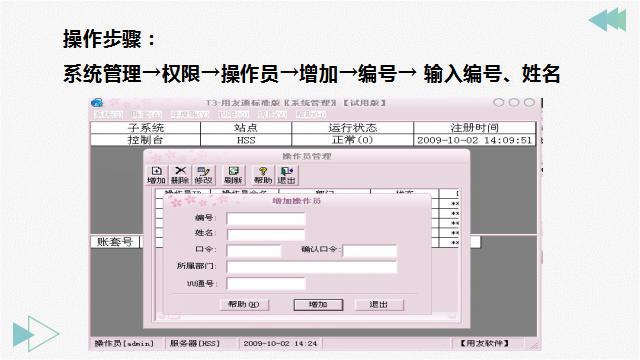Click the 增加操作员 dialog title bar
This screenshot has width=640, height=360.
pos(297,201)
